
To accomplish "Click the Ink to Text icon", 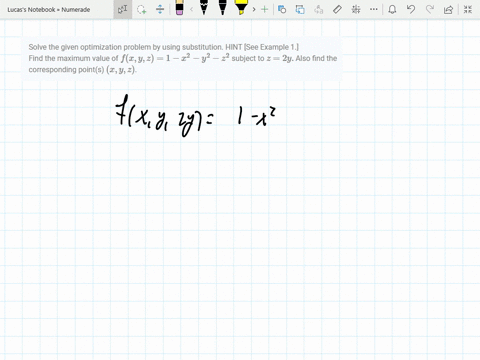I will 319,9.
